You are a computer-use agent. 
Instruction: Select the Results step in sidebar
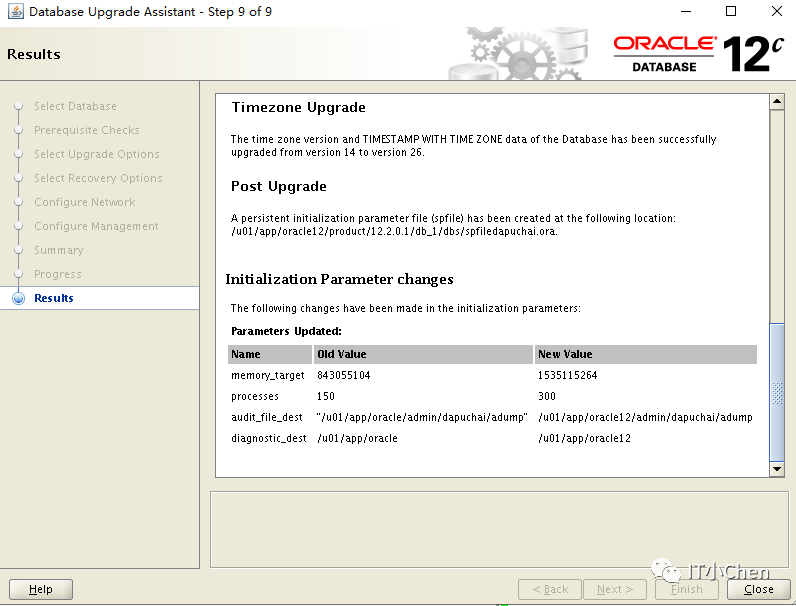[53, 298]
